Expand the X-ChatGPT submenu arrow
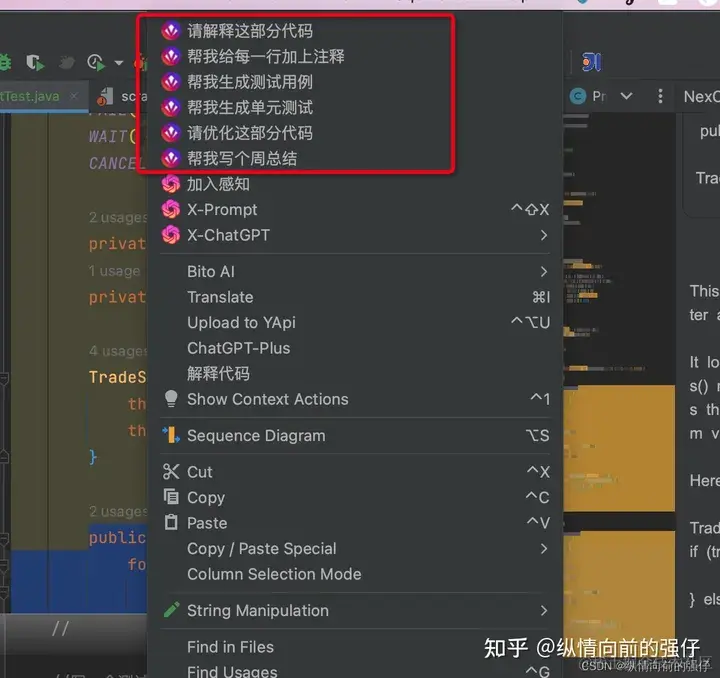The image size is (720, 678). [x=544, y=235]
